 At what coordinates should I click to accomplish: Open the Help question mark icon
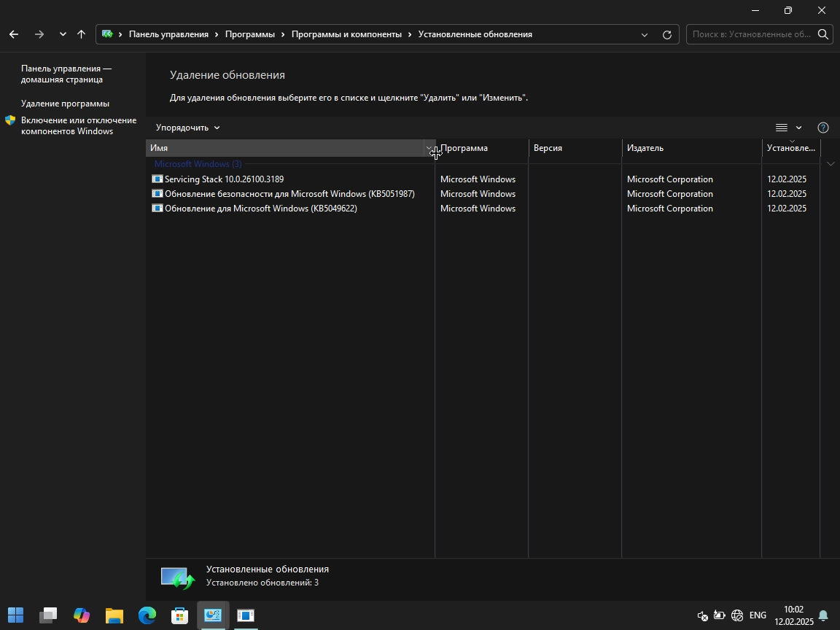click(823, 128)
